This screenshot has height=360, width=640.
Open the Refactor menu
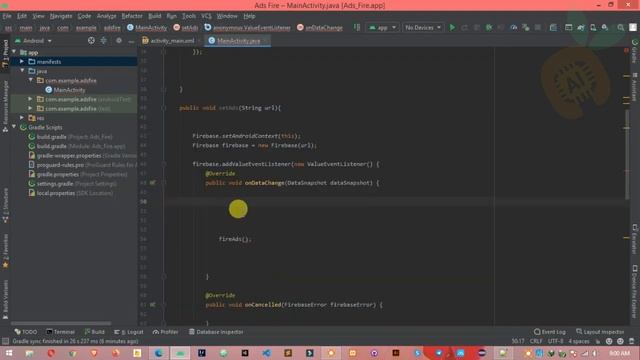coord(132,16)
